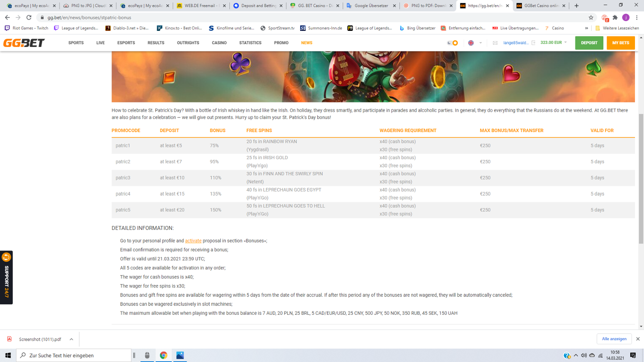Image resolution: width=644 pixels, height=362 pixels.
Task: Click the page's vertical scrollbar thumb
Action: pyautogui.click(x=641, y=178)
